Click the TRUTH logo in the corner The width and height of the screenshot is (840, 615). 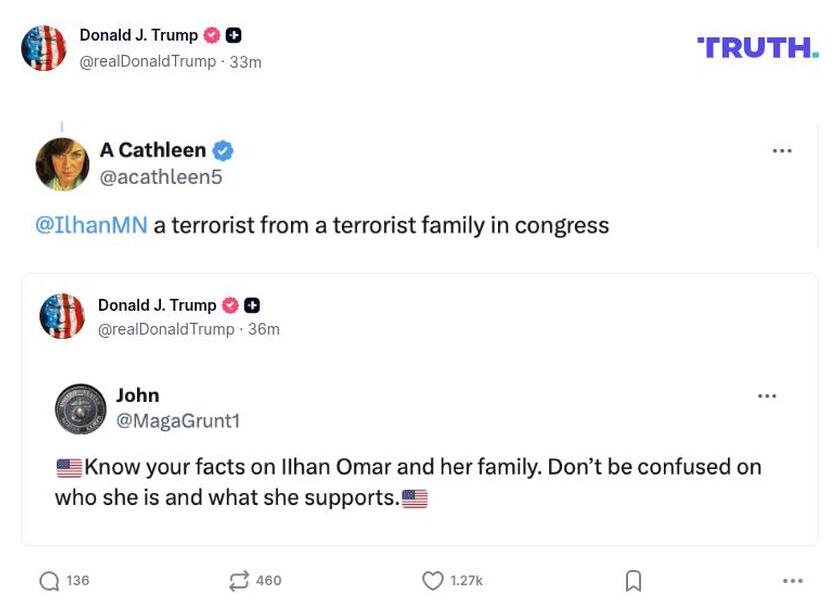[757, 46]
